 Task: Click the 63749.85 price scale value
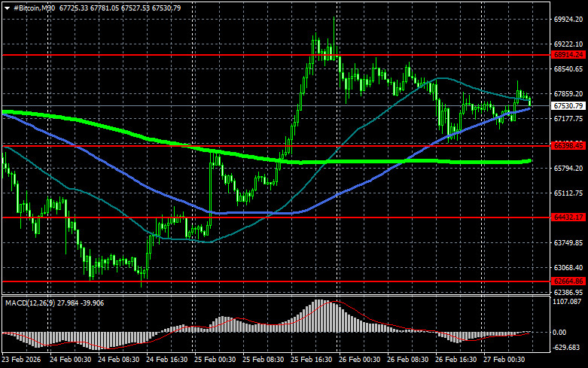[568, 243]
